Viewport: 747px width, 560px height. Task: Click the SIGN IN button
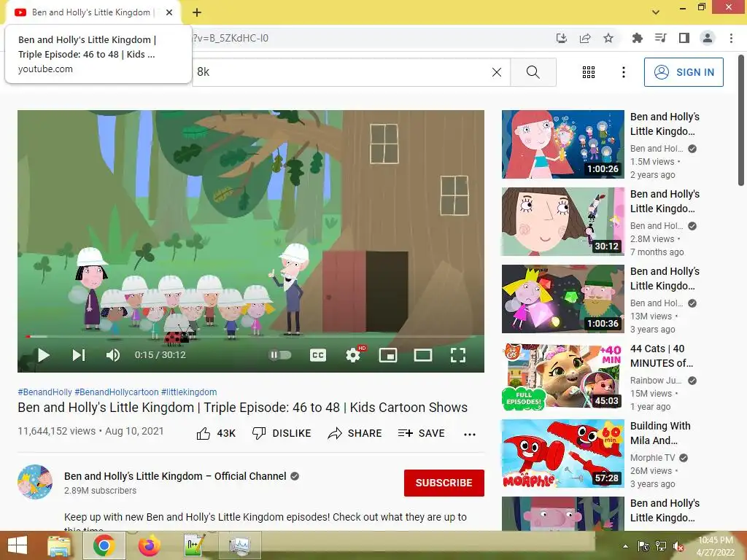[x=684, y=72]
